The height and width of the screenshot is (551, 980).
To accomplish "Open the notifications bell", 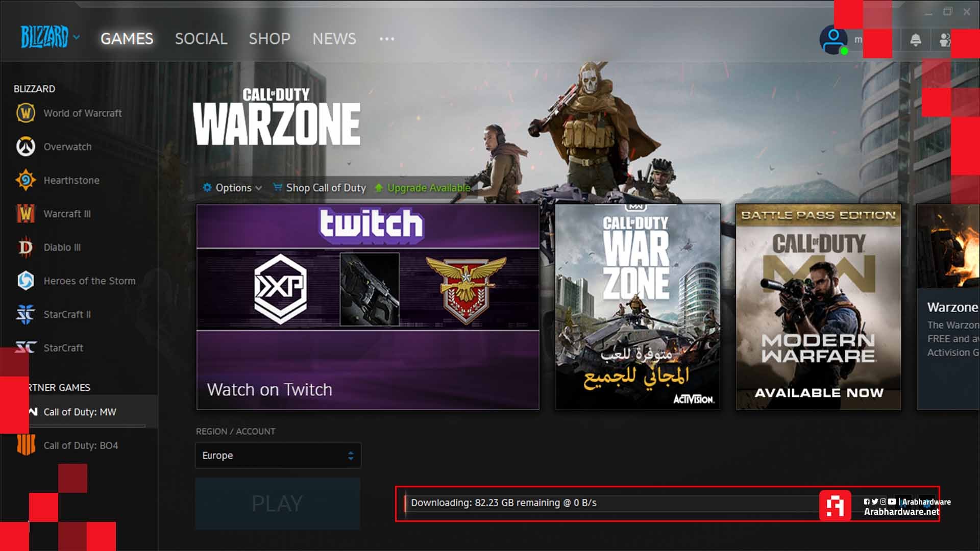I will 916,40.
